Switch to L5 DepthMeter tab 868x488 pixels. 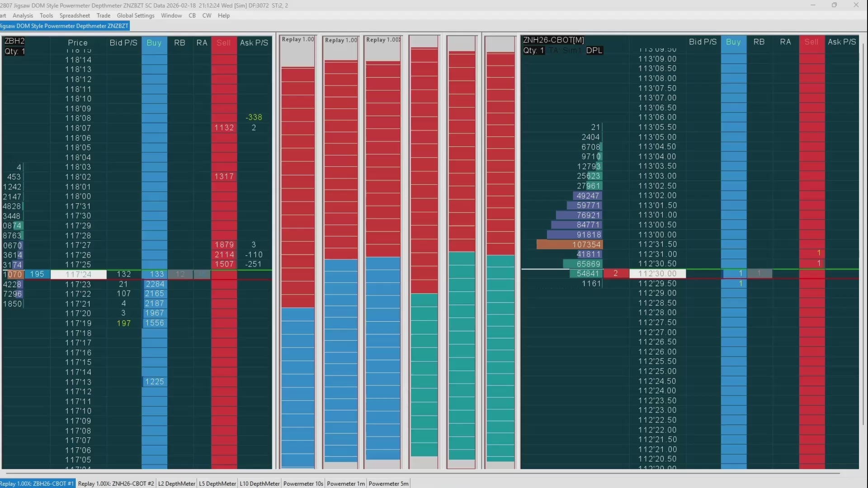pos(217,483)
